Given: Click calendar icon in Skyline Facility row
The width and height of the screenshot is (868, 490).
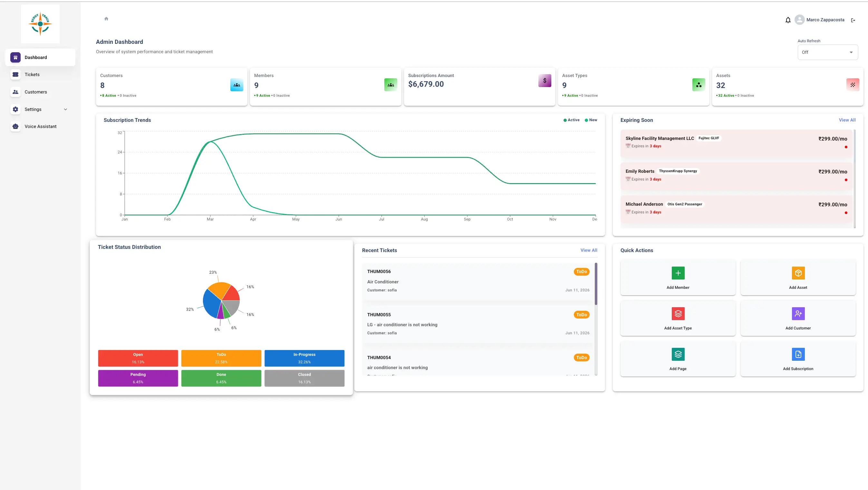Looking at the screenshot, I should 628,146.
